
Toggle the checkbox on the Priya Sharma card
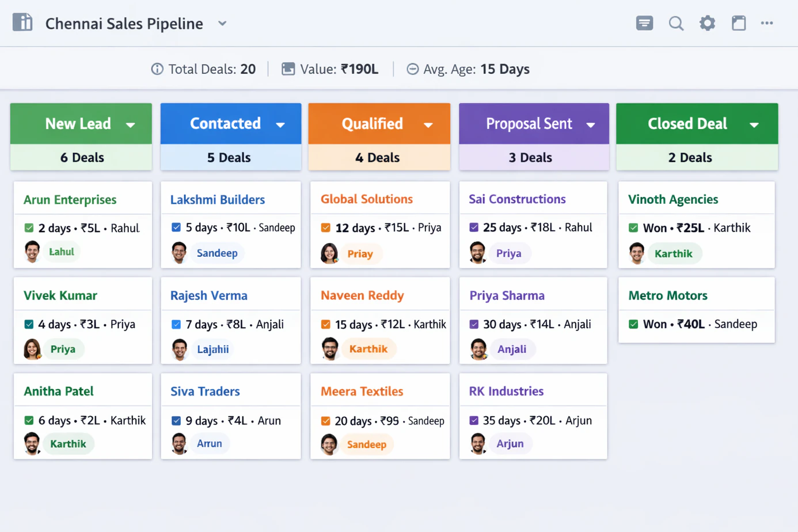[x=474, y=325]
